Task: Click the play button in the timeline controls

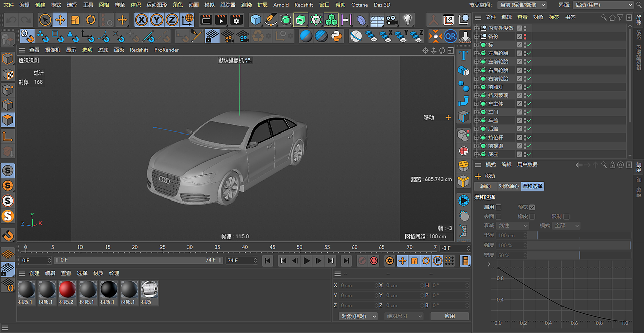Action: tap(306, 261)
